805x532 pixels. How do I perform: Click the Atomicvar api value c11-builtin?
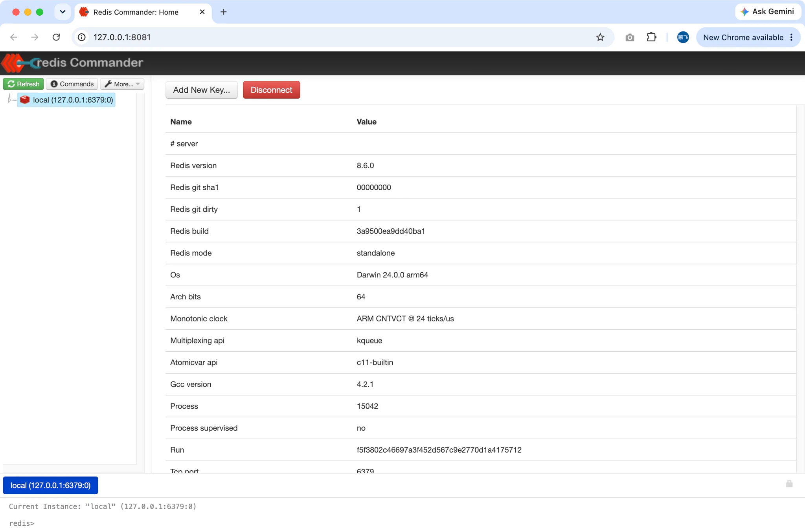point(375,362)
